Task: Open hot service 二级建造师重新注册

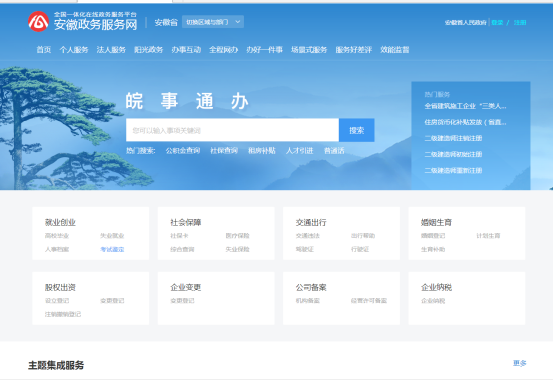Action: (453, 170)
